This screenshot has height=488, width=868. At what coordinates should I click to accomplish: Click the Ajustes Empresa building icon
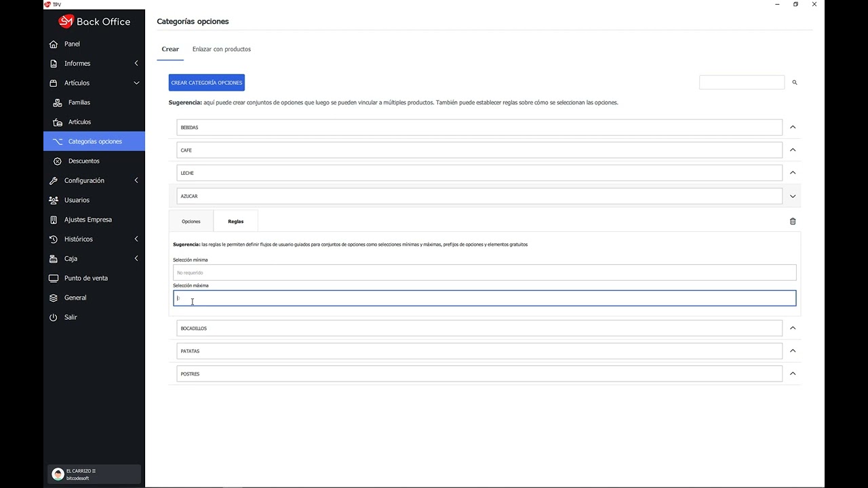[54, 220]
